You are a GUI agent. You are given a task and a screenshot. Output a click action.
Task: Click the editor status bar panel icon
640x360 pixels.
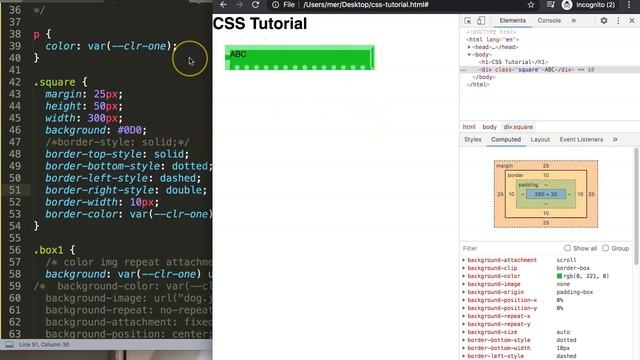(9, 344)
